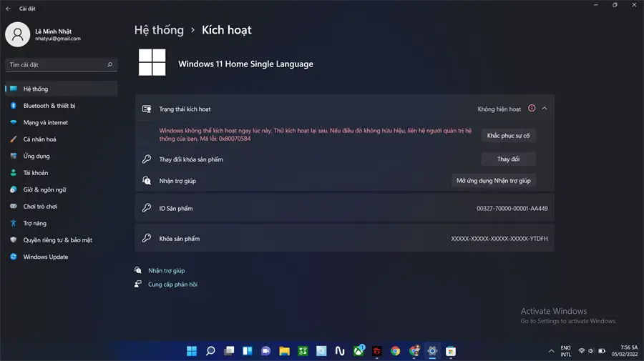Open the Lê Minh Nhật account profile
Viewport: 644px width, 361px height.
click(x=43, y=34)
